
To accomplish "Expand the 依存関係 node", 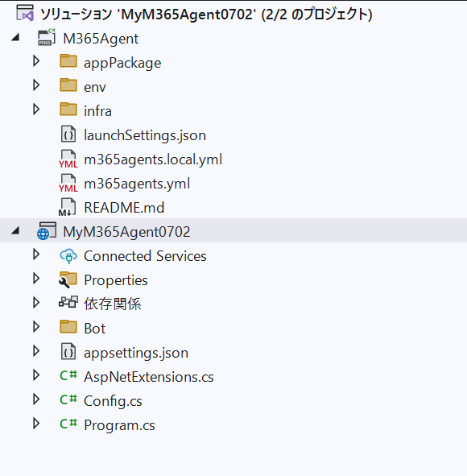I will point(36,303).
